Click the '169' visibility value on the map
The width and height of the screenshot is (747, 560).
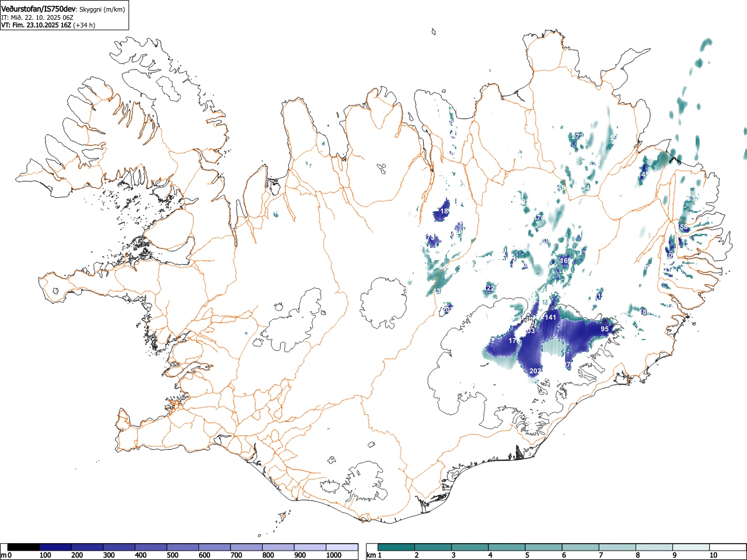[x=566, y=261]
